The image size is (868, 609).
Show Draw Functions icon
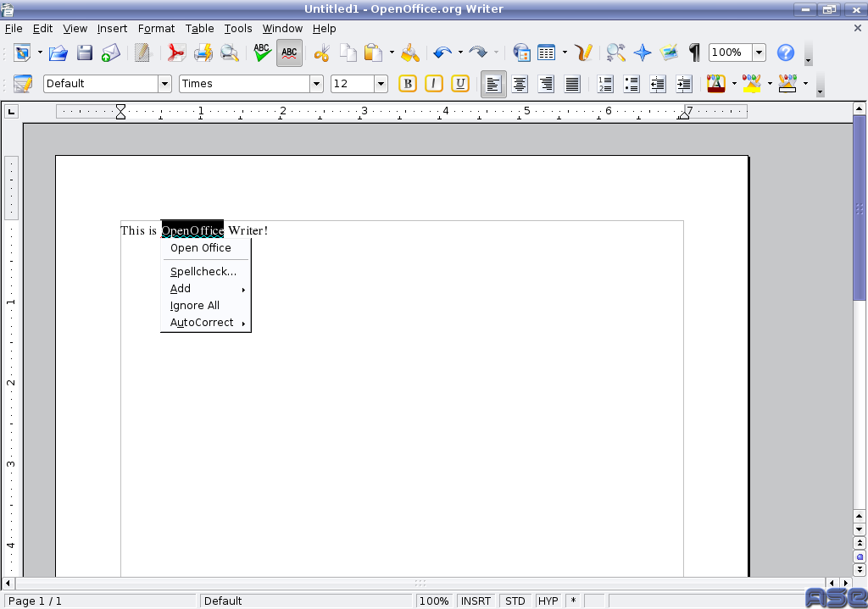[583, 53]
